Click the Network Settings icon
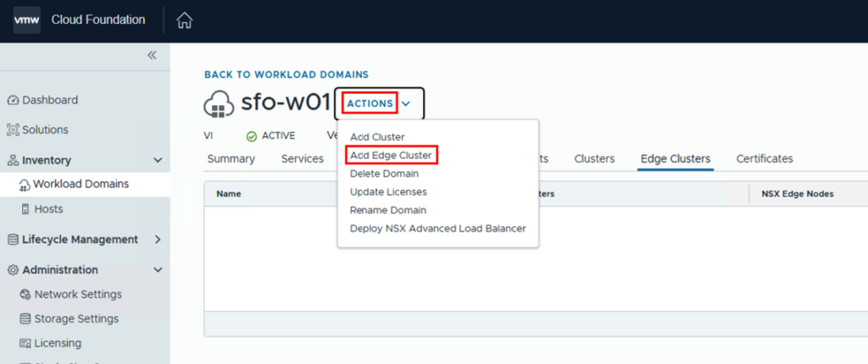The image size is (868, 364). pos(25,295)
